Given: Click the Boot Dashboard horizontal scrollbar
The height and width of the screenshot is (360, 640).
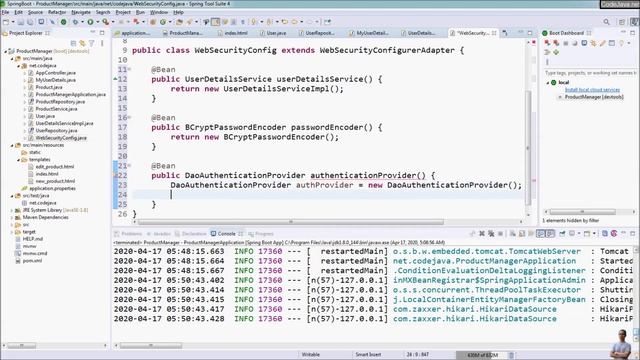Looking at the screenshot, I should tap(582, 212).
